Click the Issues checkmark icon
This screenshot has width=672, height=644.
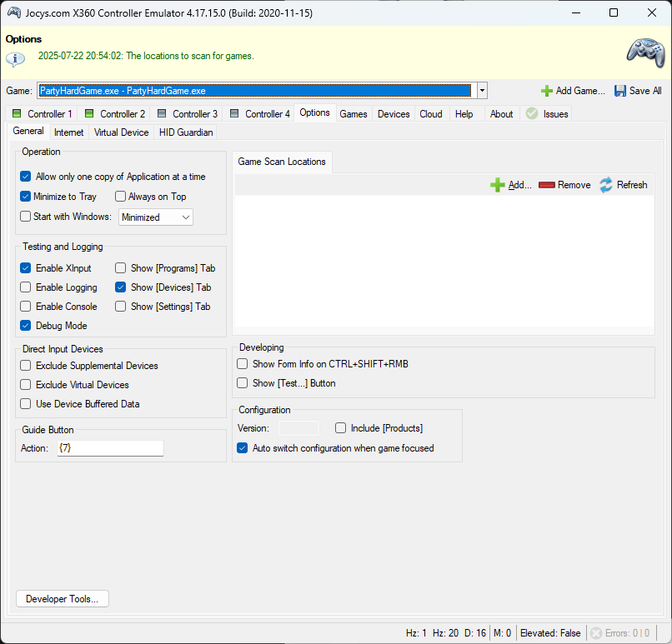click(x=532, y=113)
